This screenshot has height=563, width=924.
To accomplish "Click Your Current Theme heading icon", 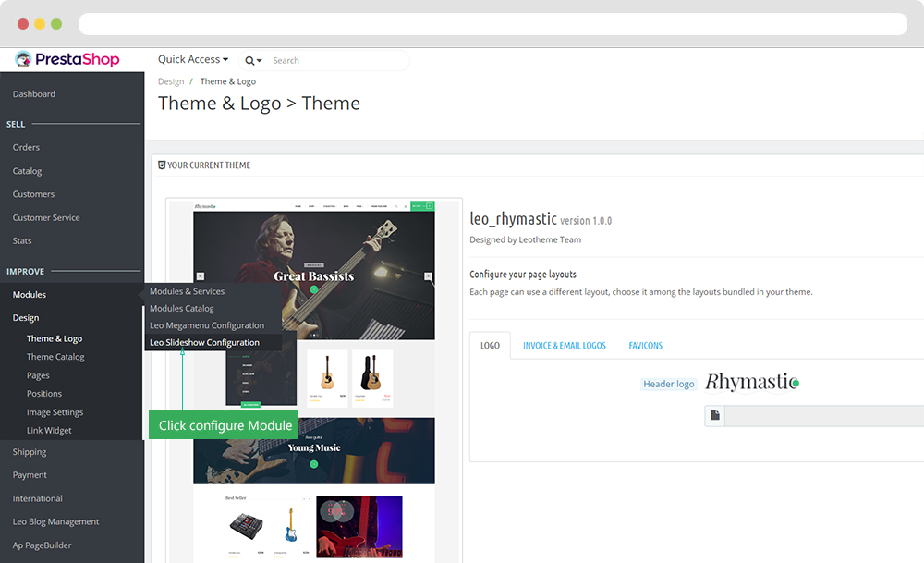I will point(162,165).
